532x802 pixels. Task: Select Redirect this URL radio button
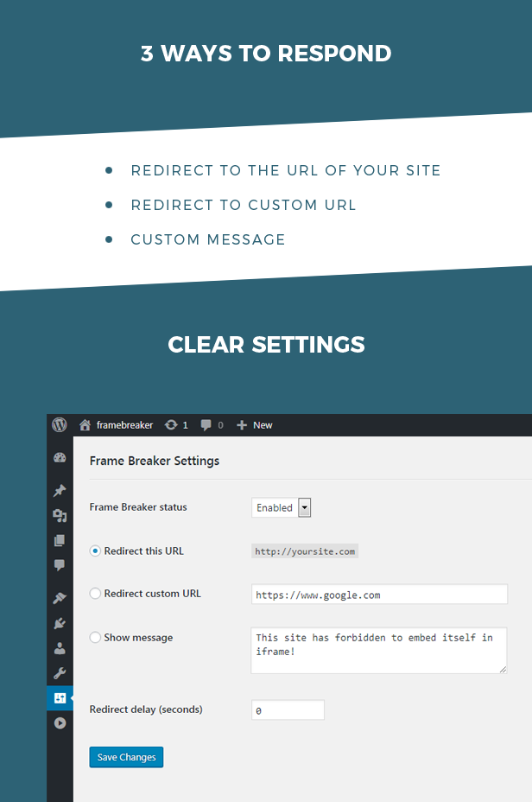[x=95, y=551]
